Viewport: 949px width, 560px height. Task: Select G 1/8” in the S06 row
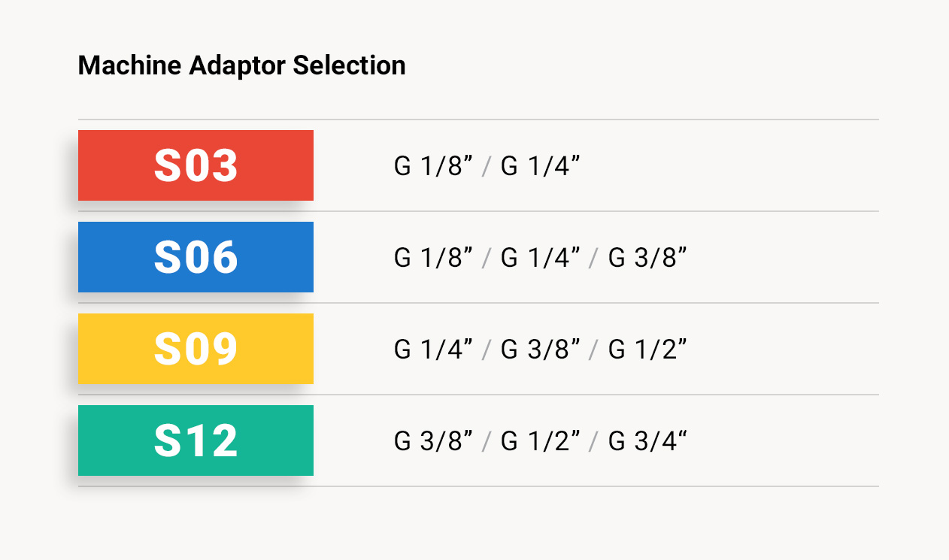433,258
